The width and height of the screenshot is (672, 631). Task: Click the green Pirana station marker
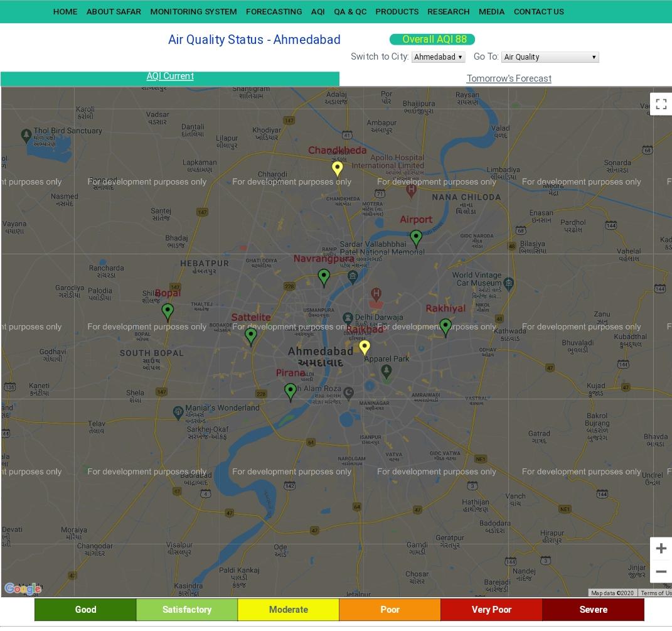(290, 391)
